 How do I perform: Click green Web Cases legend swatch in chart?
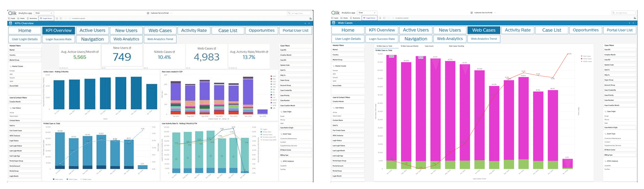click(581, 56)
